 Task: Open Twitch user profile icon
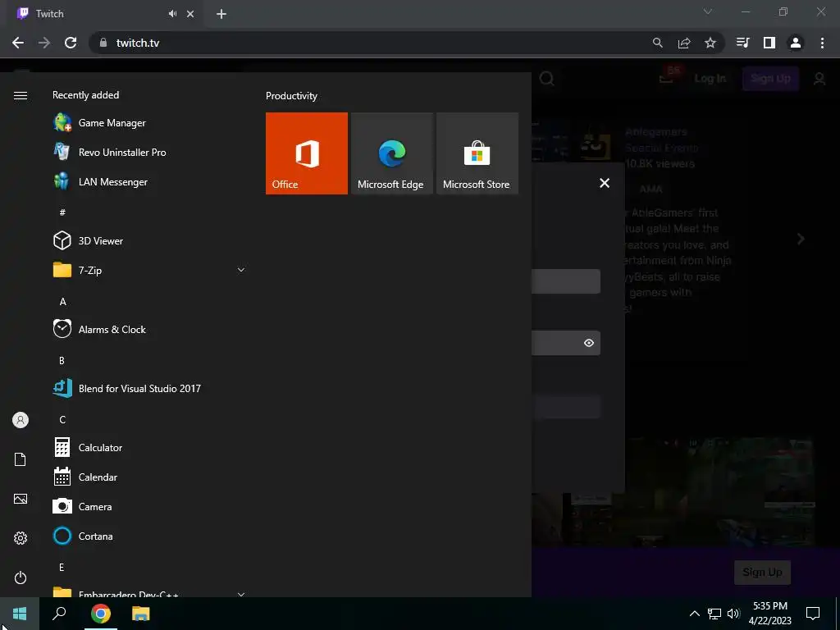point(819,80)
